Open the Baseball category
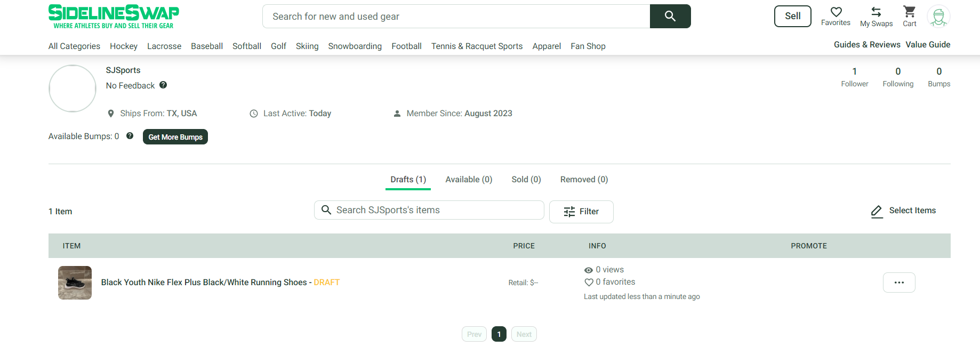 click(x=207, y=46)
